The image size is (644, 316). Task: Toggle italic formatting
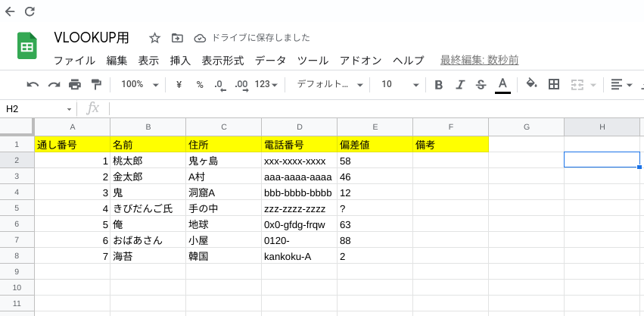(x=460, y=85)
